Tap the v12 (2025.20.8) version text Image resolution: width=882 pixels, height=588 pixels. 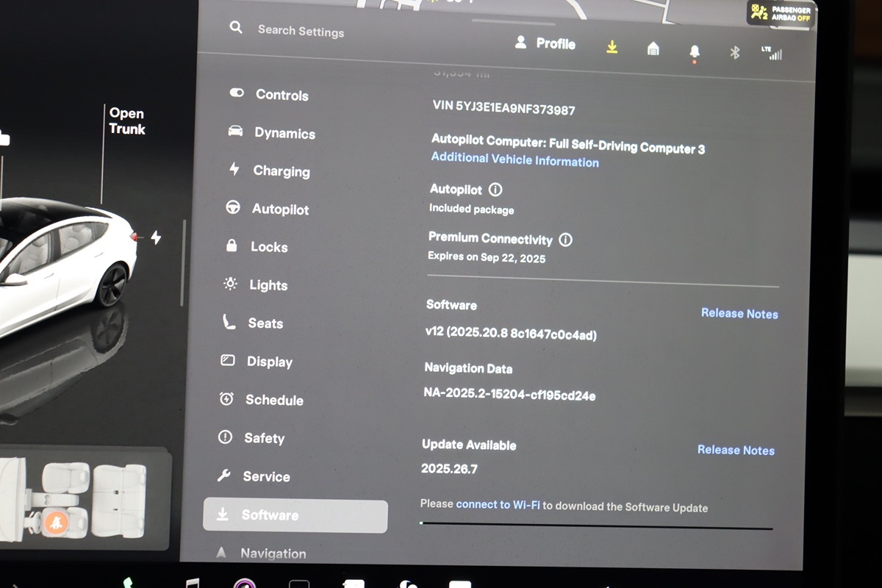[x=511, y=334]
